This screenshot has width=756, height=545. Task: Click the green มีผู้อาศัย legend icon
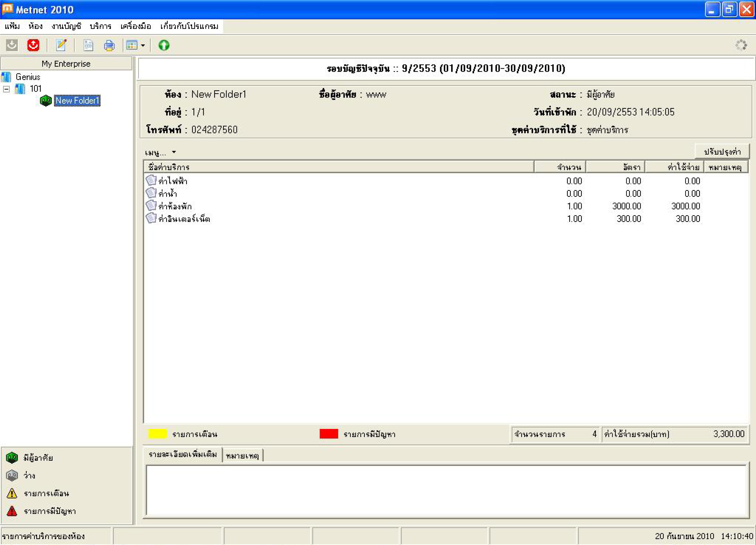click(x=12, y=457)
